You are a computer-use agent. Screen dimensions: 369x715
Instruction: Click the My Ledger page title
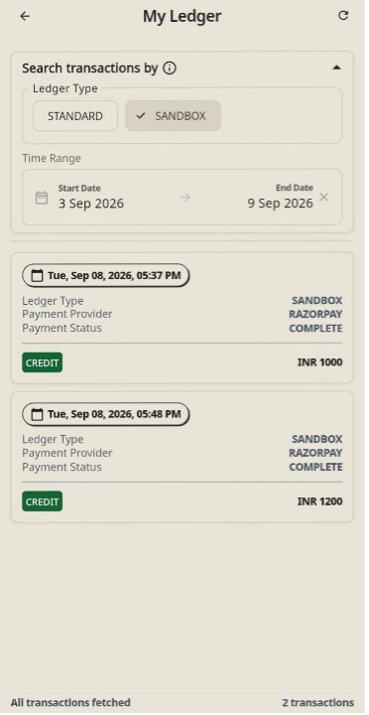[182, 16]
